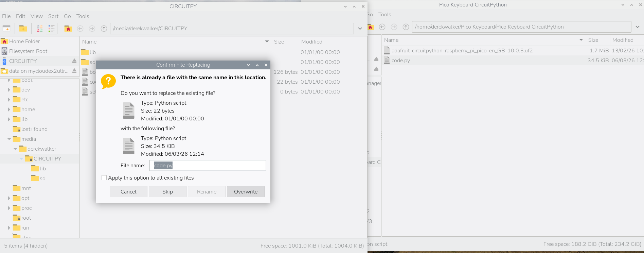Image resolution: width=644 pixels, height=253 pixels.
Task: Eject the mycloudex2ultra network share
Action: click(x=74, y=71)
